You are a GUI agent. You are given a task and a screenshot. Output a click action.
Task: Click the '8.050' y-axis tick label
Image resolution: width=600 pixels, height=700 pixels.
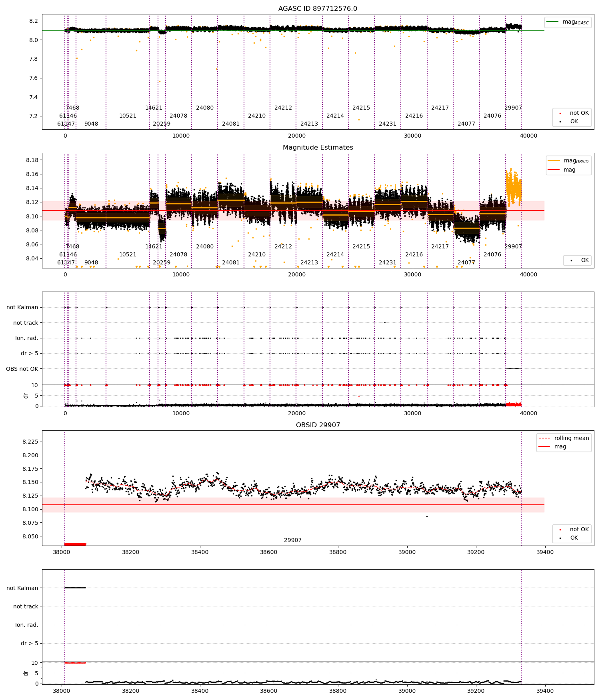[31, 537]
